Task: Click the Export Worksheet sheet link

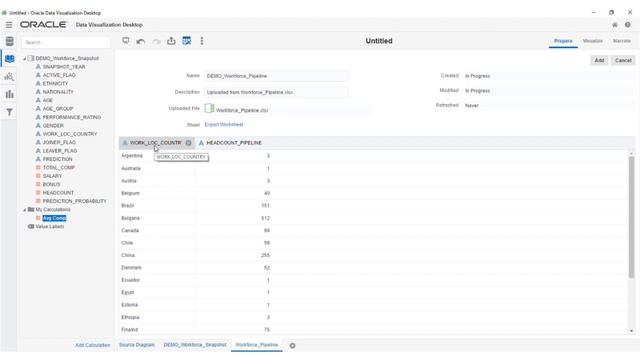Action: point(224,124)
